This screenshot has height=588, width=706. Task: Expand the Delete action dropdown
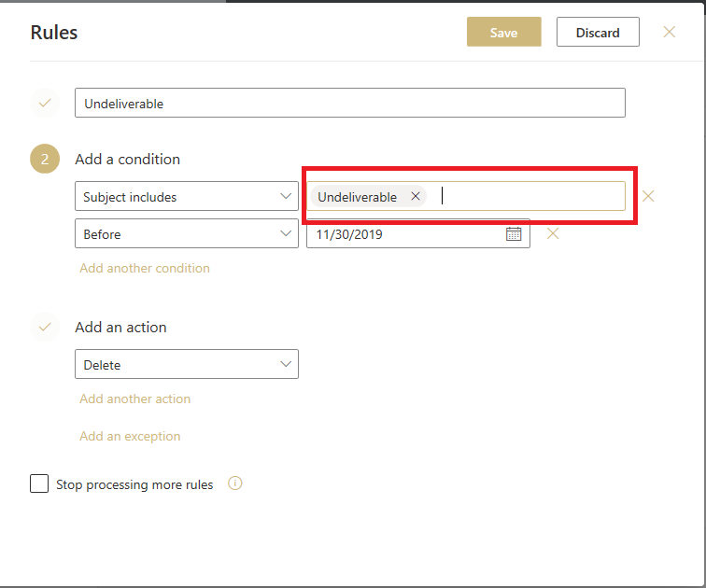(187, 364)
